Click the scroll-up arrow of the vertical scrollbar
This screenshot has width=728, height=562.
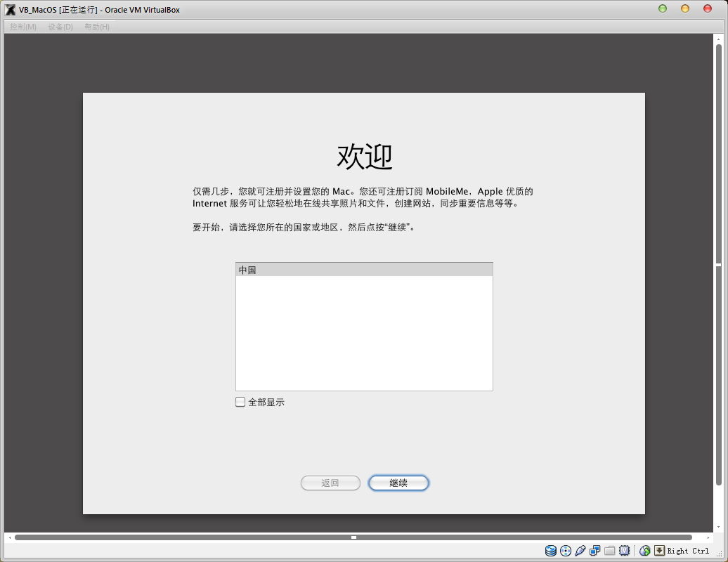click(719, 39)
